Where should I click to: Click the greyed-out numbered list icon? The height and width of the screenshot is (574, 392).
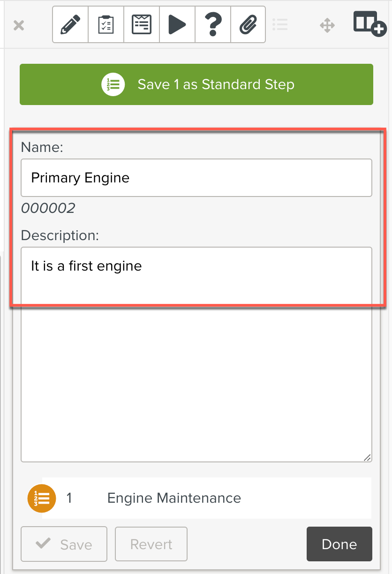pyautogui.click(x=280, y=24)
